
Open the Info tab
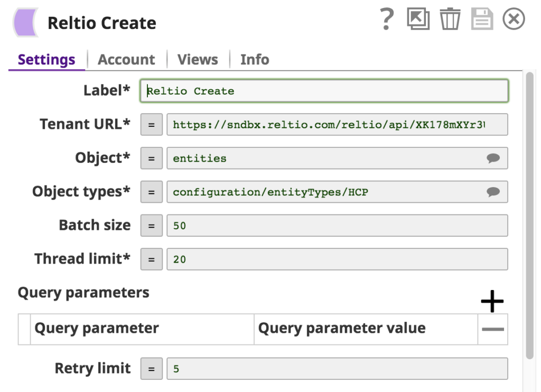click(x=255, y=60)
